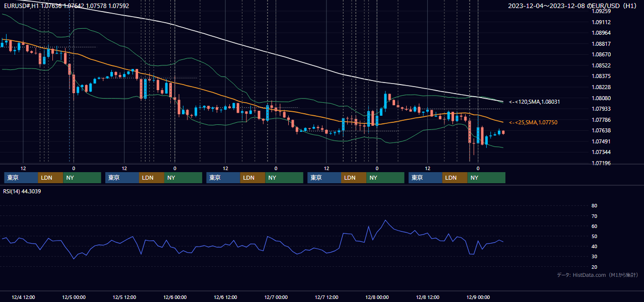Click price axis value 1.08228

click(601, 87)
